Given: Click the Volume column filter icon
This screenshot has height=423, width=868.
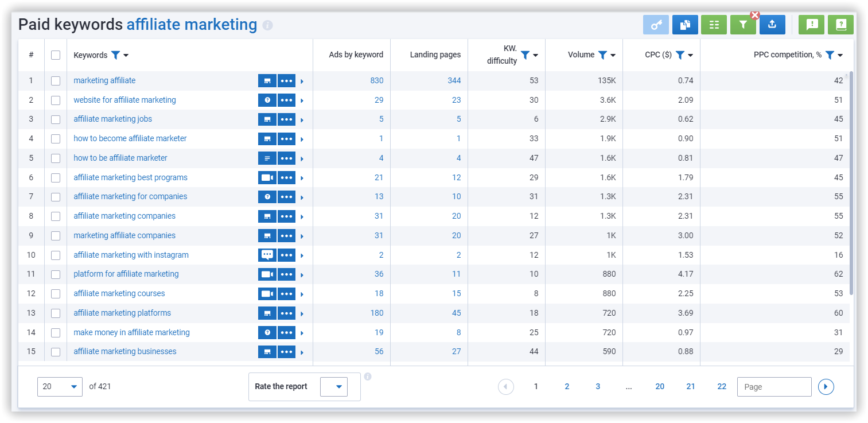Looking at the screenshot, I should point(602,55).
